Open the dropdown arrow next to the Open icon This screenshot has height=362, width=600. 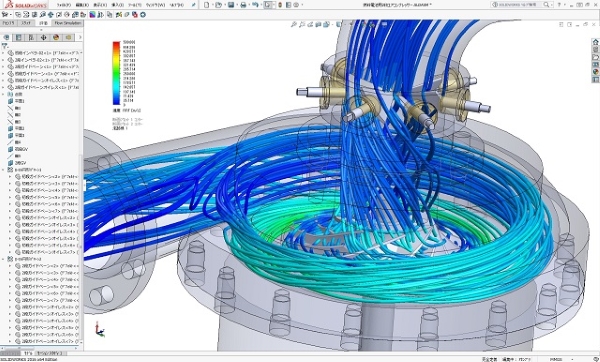pyautogui.click(x=224, y=5)
